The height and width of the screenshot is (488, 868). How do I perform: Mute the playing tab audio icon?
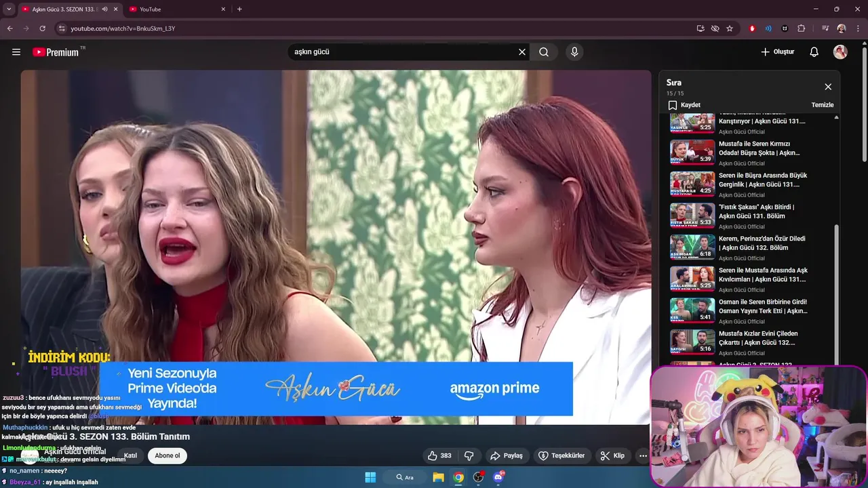[x=104, y=9]
